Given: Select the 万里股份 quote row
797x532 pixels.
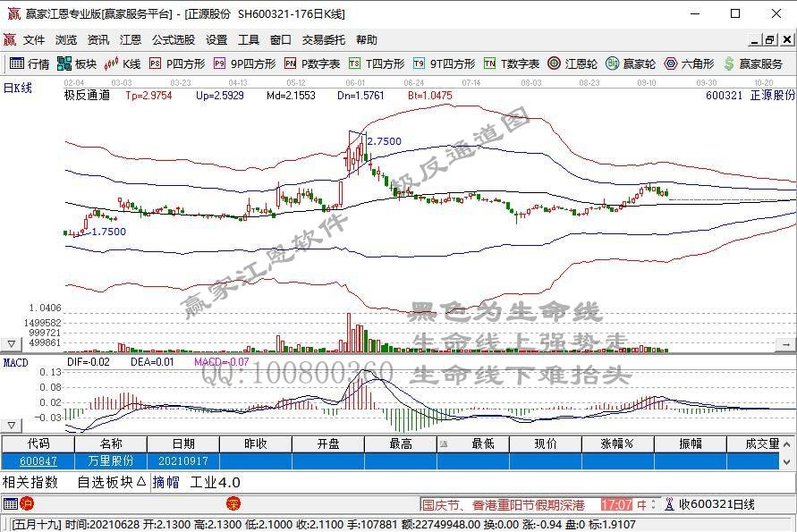Looking at the screenshot, I should 114,460.
